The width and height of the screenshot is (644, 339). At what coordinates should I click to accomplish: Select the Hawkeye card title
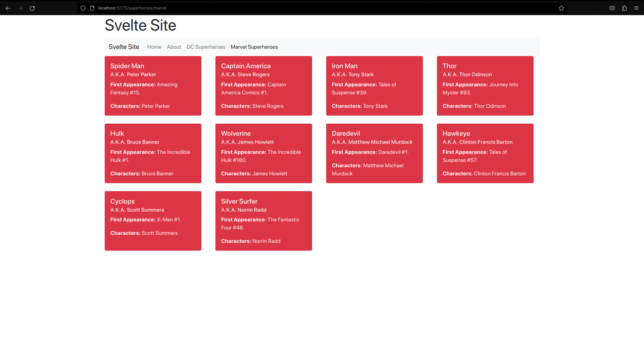456,134
